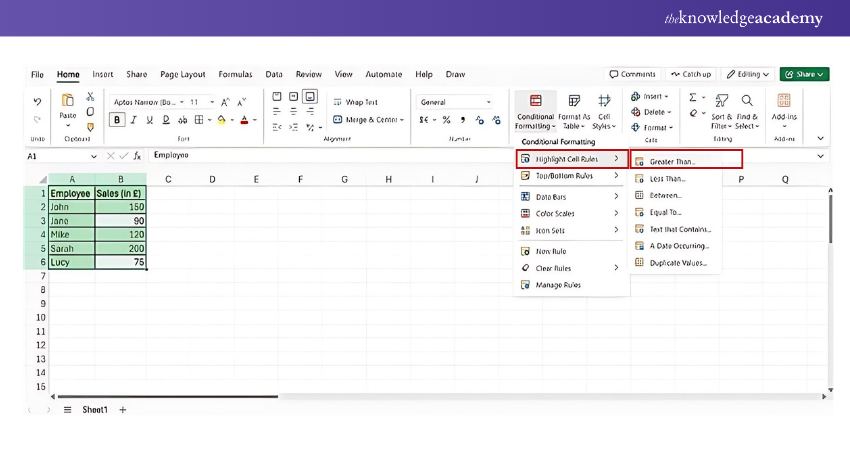Click the yellow fill color button

[222, 120]
